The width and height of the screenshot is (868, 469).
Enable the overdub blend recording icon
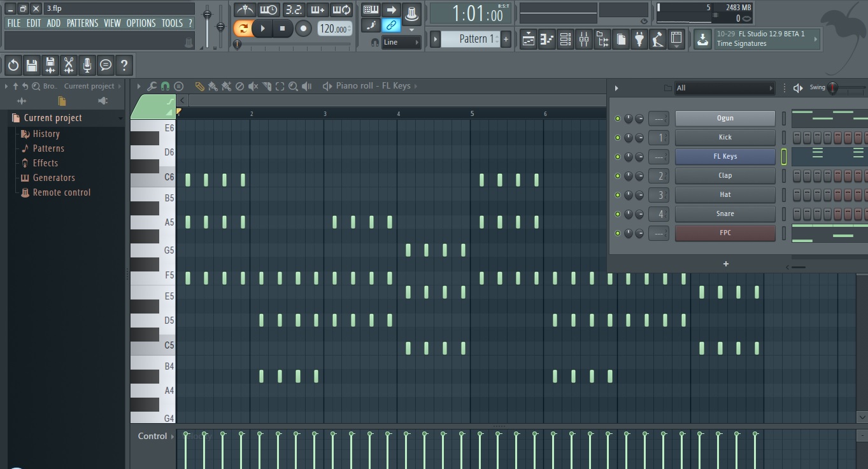coord(317,10)
